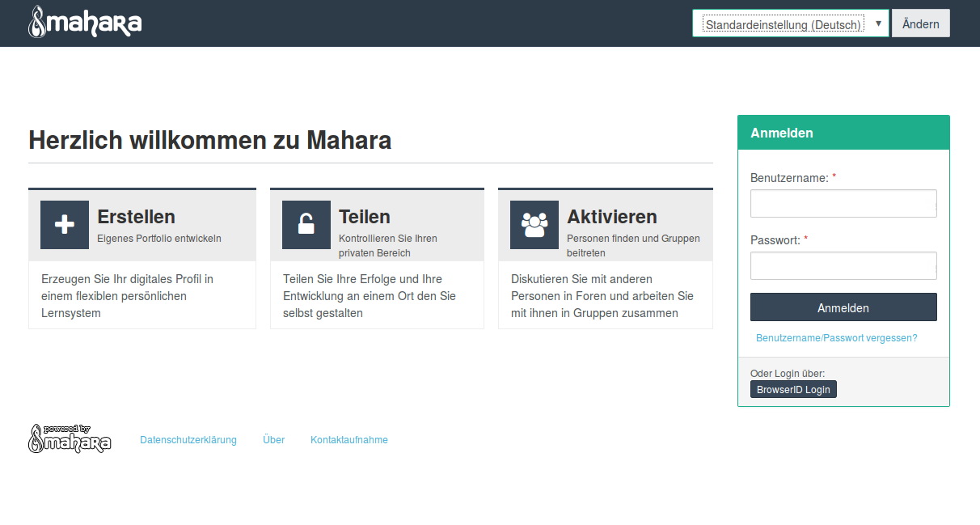Click the Benutzername: label
Screen dimensions: 980x525
789,178
